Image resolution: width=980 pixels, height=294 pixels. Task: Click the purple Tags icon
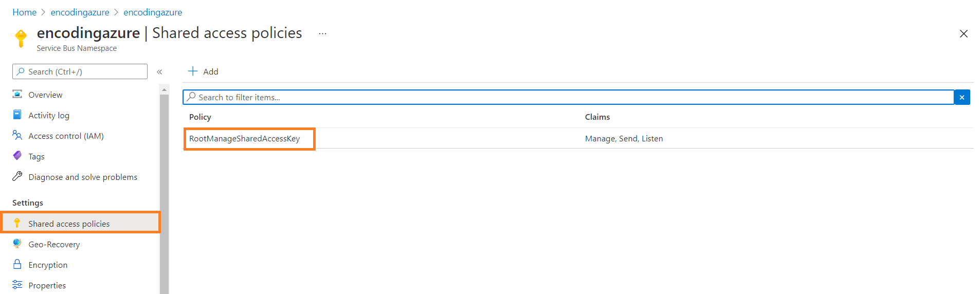point(17,156)
